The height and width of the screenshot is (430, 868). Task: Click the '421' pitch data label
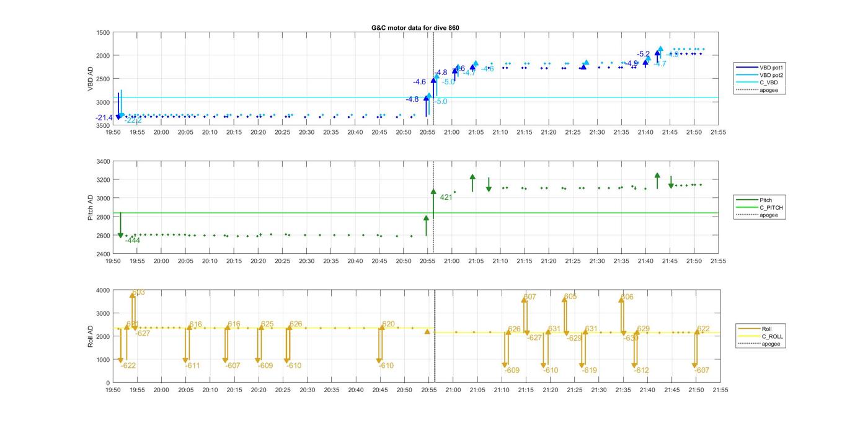446,197
